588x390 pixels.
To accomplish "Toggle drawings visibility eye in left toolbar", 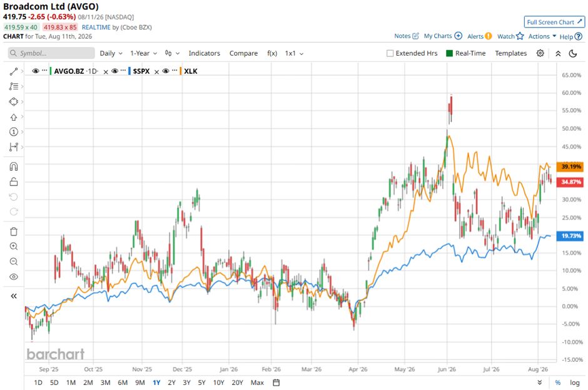I will (14, 277).
